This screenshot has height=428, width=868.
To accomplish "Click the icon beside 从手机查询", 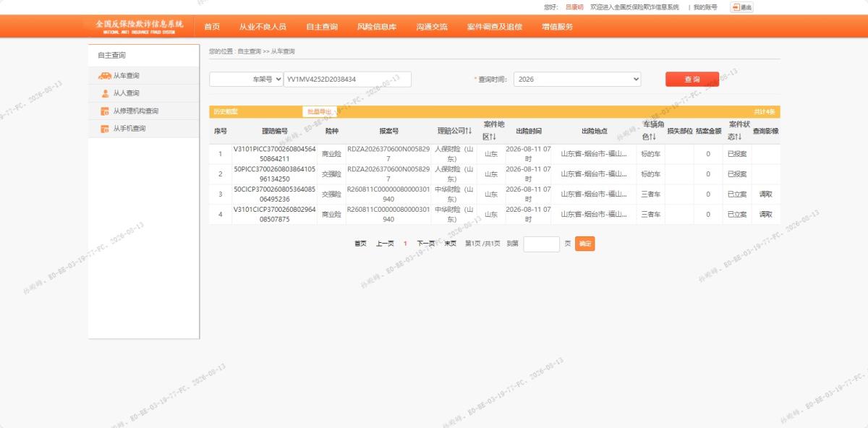I will tap(105, 129).
